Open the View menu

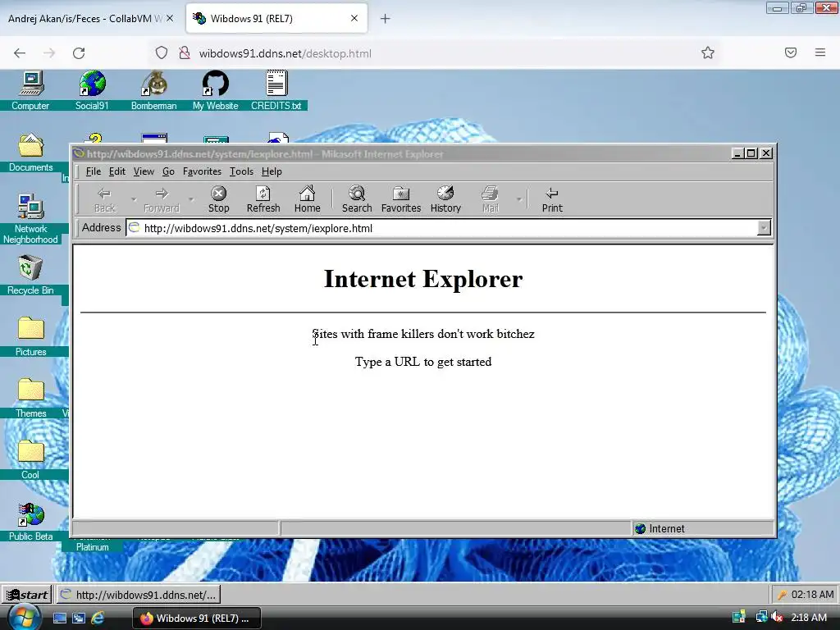144,171
